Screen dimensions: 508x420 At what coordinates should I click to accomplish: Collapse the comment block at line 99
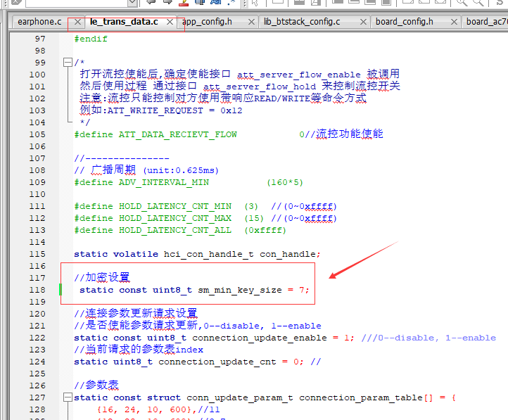pyautogui.click(x=68, y=63)
